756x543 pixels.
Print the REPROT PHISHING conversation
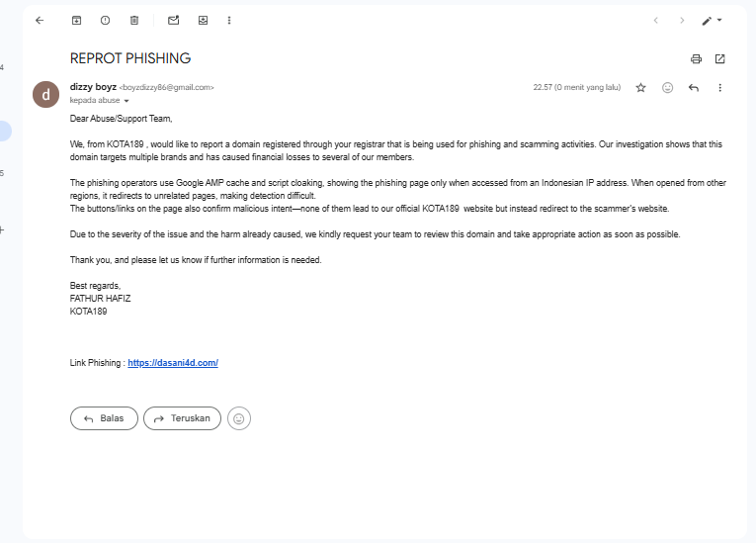coord(696,58)
